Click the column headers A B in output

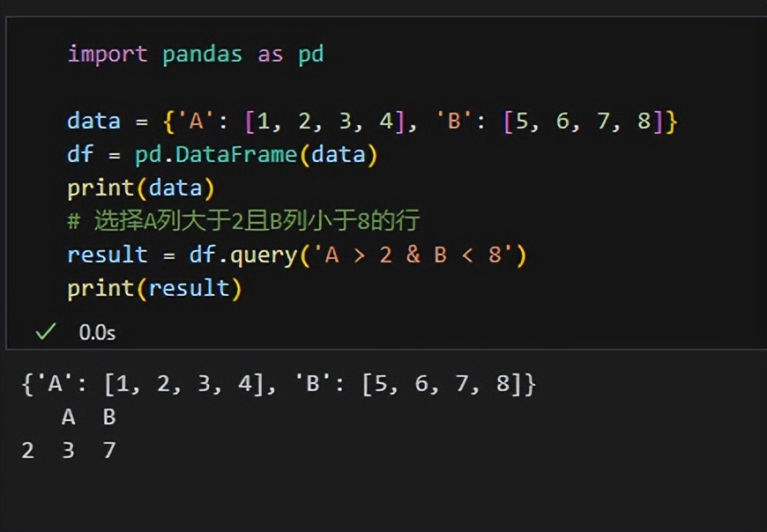pyautogui.click(x=86, y=417)
